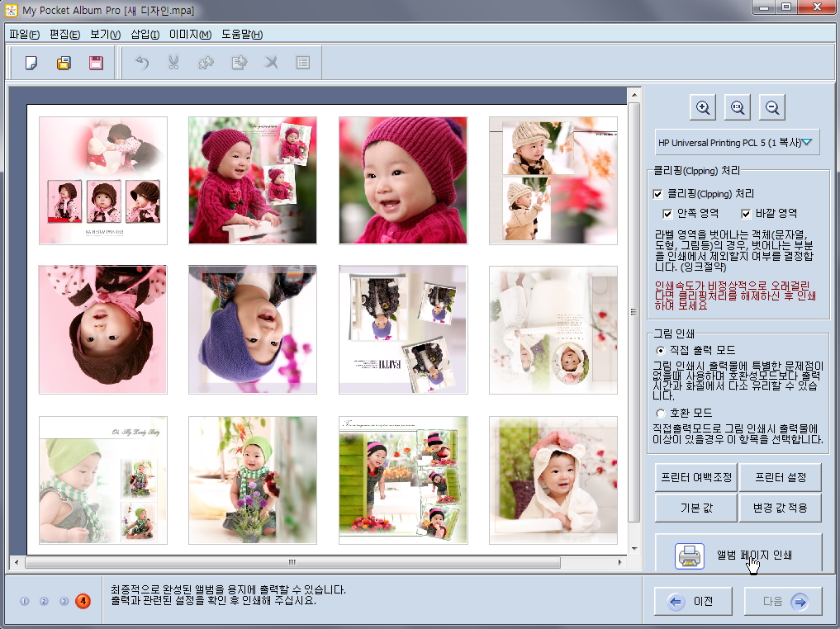Open the 파일 menu
Viewport: 840px width, 629px height.
pos(24,35)
